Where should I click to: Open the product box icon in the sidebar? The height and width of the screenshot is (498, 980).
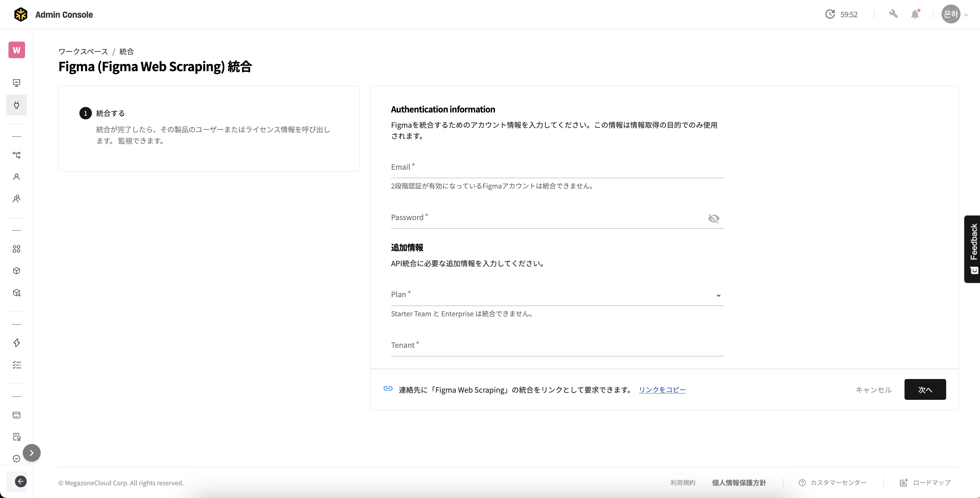click(x=17, y=271)
